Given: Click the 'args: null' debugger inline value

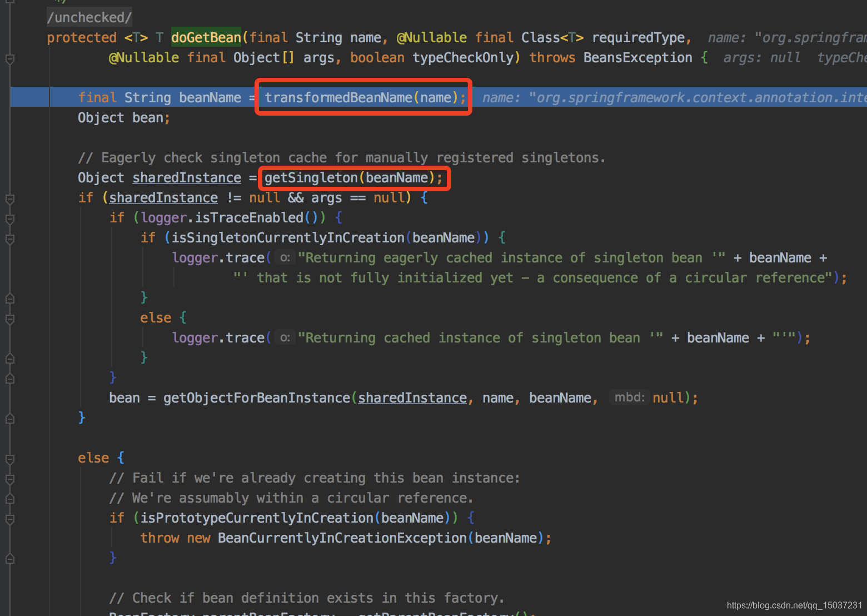Looking at the screenshot, I should tap(762, 58).
